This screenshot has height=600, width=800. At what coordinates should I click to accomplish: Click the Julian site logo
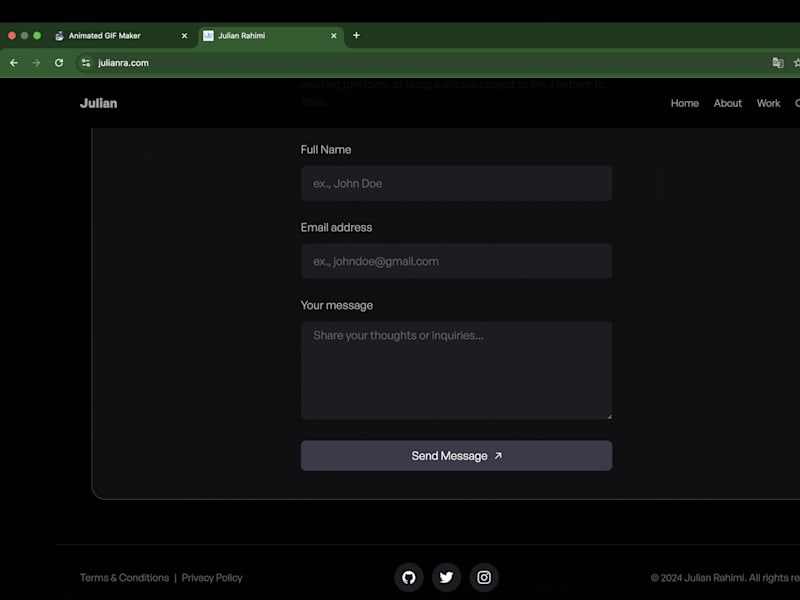pyautogui.click(x=98, y=103)
